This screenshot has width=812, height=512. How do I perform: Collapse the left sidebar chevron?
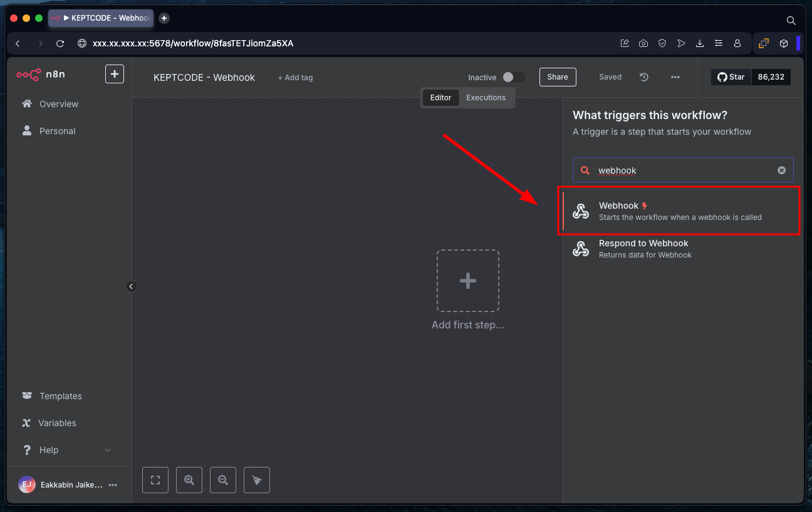coord(131,286)
